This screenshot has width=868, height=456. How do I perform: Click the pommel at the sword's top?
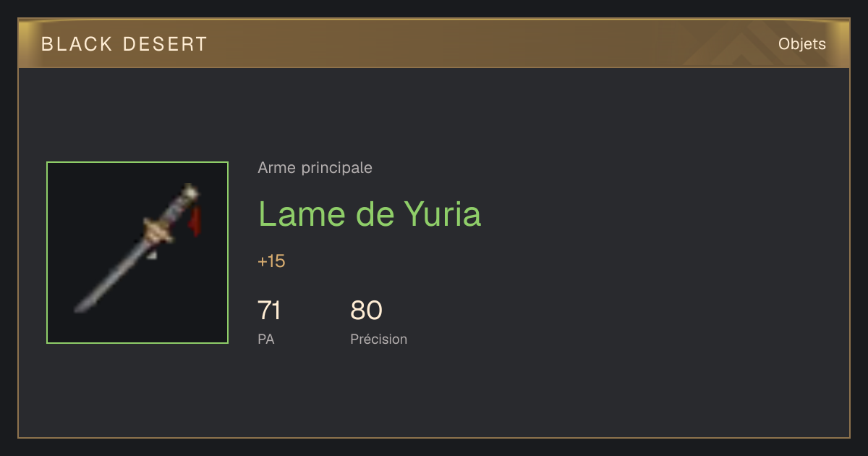[x=190, y=192]
